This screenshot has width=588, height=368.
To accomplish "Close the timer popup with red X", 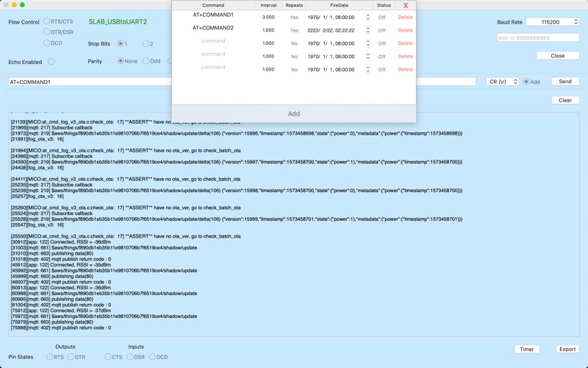I will [x=406, y=5].
